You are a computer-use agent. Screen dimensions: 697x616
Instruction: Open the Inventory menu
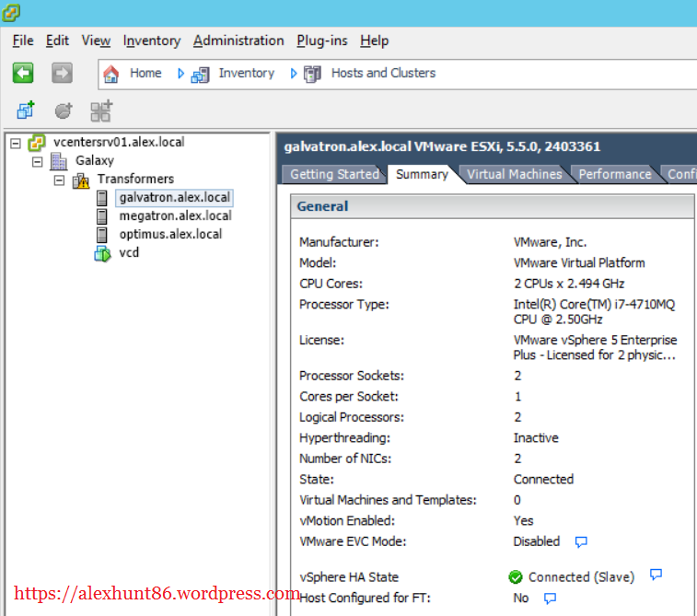click(152, 41)
